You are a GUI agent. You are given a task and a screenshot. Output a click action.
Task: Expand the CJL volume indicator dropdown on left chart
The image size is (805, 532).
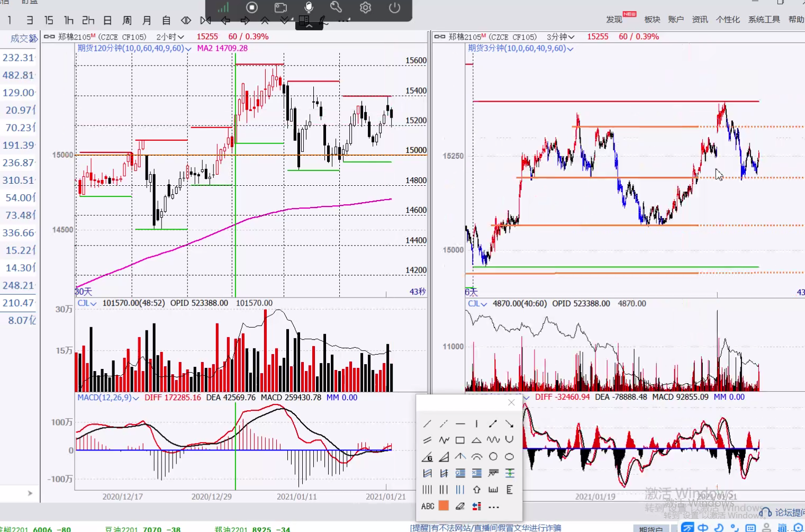[87, 303]
